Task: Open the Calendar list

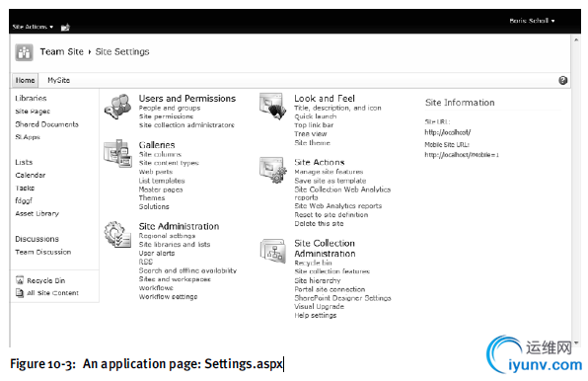Action: 31,175
